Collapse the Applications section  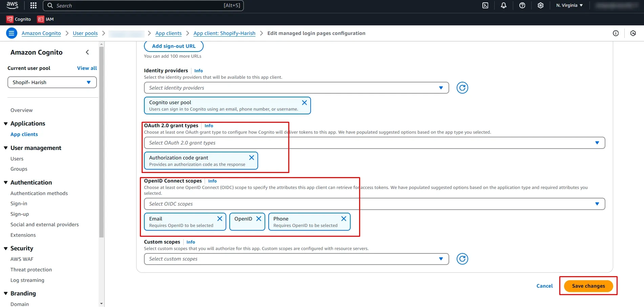tap(6, 124)
